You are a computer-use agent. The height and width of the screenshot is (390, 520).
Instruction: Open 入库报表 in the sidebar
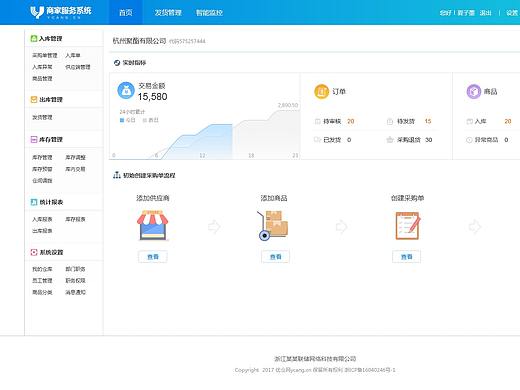(42, 219)
